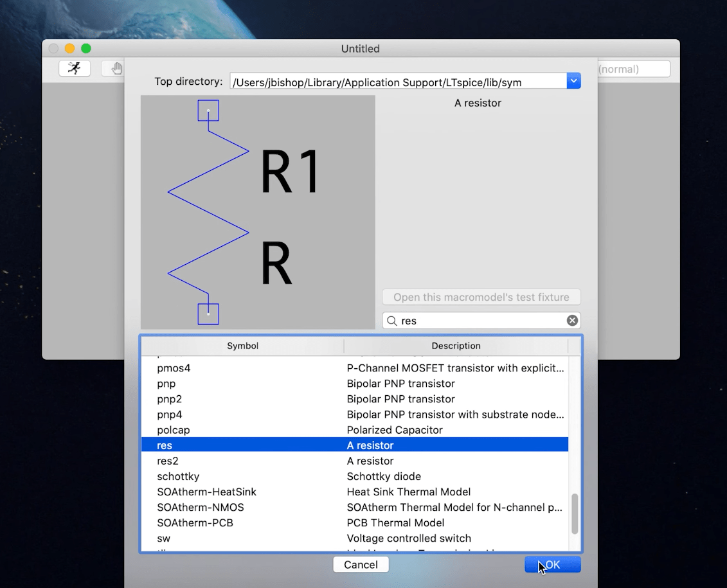Select the pnp symbol row
Image resolution: width=727 pixels, height=588 pixels.
point(355,384)
